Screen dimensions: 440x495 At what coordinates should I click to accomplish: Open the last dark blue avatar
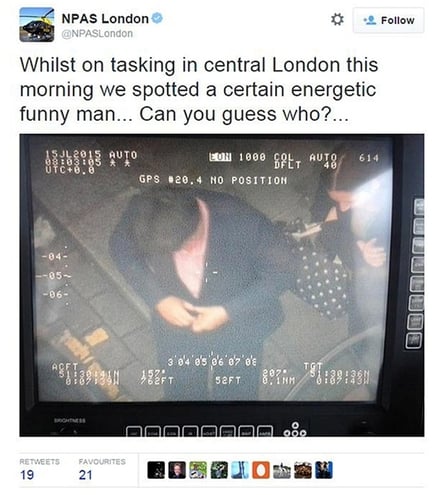[x=324, y=470]
